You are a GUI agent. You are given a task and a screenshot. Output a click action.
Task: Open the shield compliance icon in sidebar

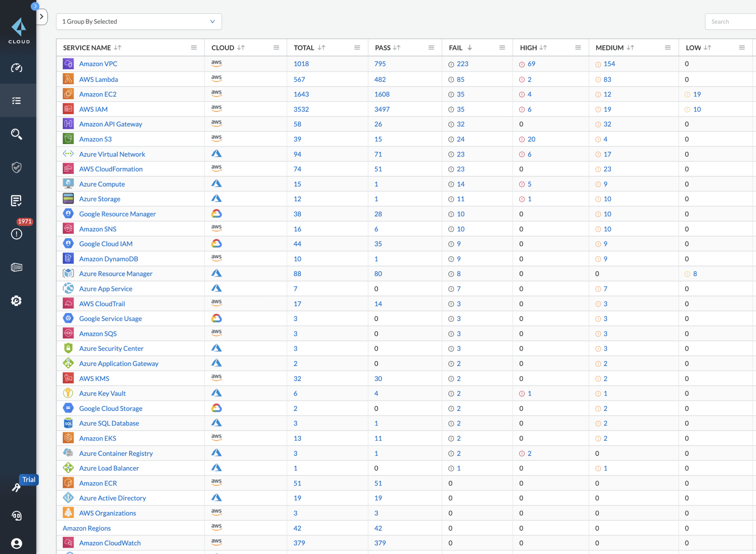(x=16, y=167)
